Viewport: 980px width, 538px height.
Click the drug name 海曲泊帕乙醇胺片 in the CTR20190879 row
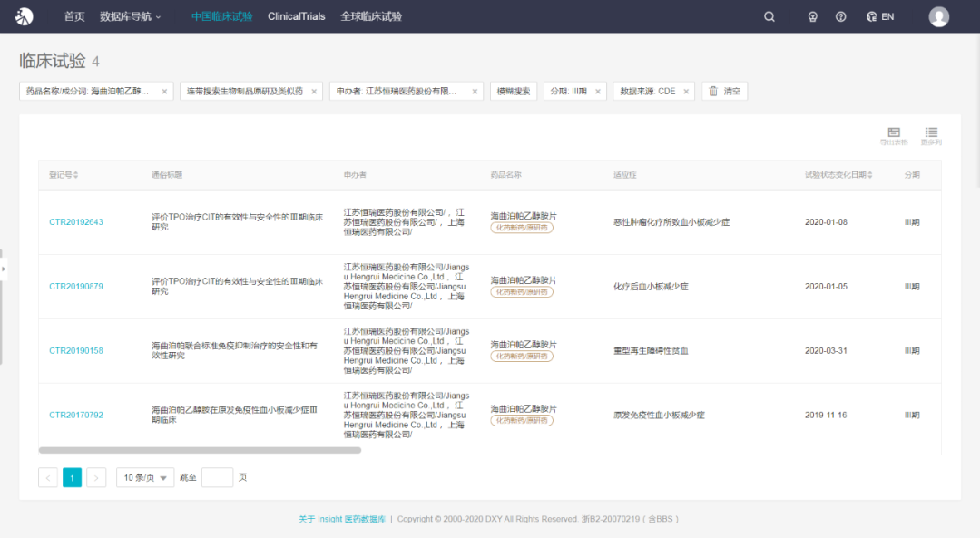click(524, 280)
